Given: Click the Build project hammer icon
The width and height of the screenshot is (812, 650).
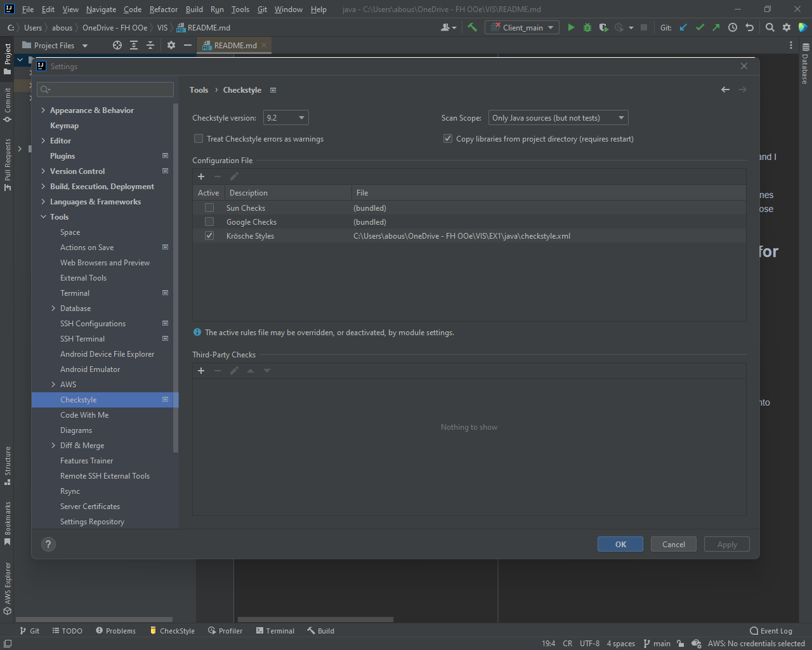Looking at the screenshot, I should (472, 27).
